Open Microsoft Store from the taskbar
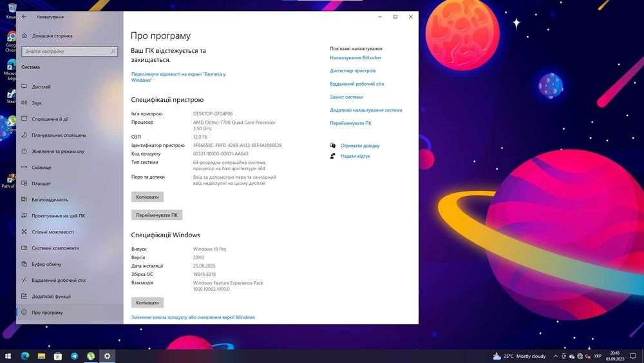This screenshot has width=644, height=363. [x=58, y=356]
